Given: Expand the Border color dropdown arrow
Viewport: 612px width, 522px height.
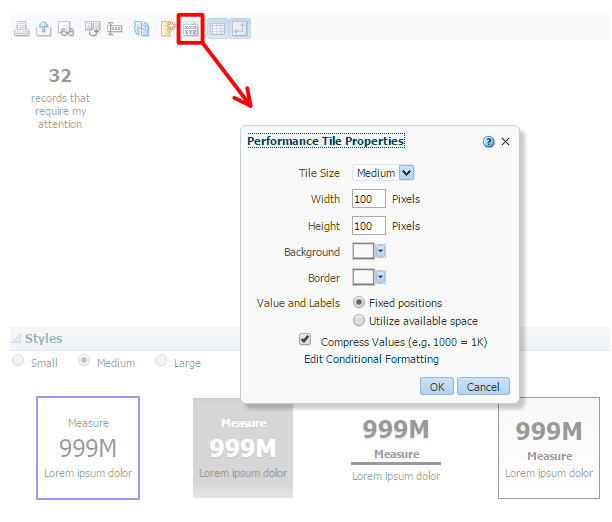Looking at the screenshot, I should (x=381, y=277).
